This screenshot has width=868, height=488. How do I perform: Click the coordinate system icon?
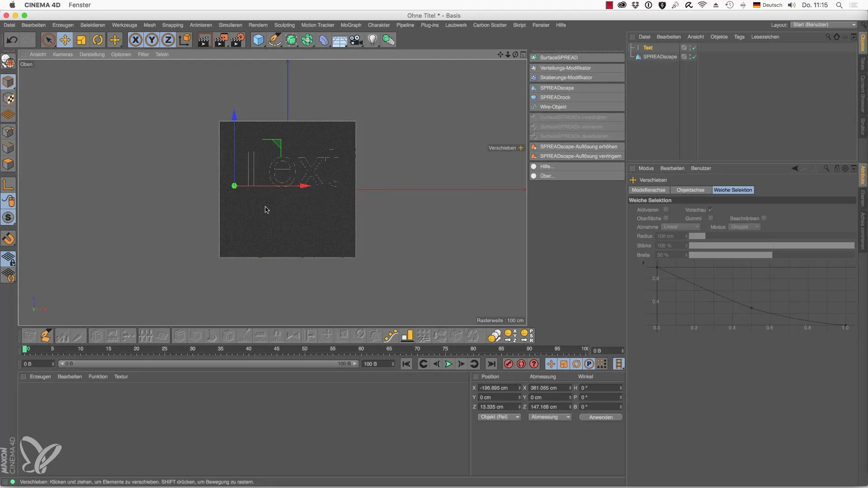tap(185, 40)
